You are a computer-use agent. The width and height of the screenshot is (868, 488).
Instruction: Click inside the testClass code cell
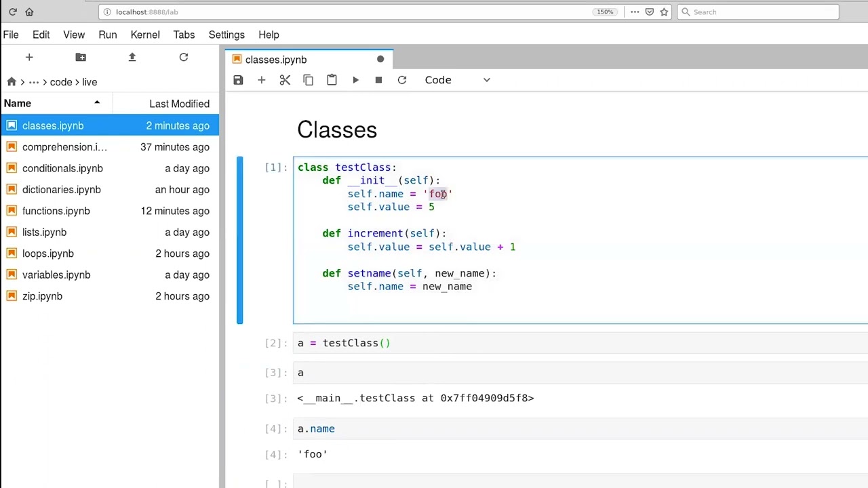click(580, 240)
